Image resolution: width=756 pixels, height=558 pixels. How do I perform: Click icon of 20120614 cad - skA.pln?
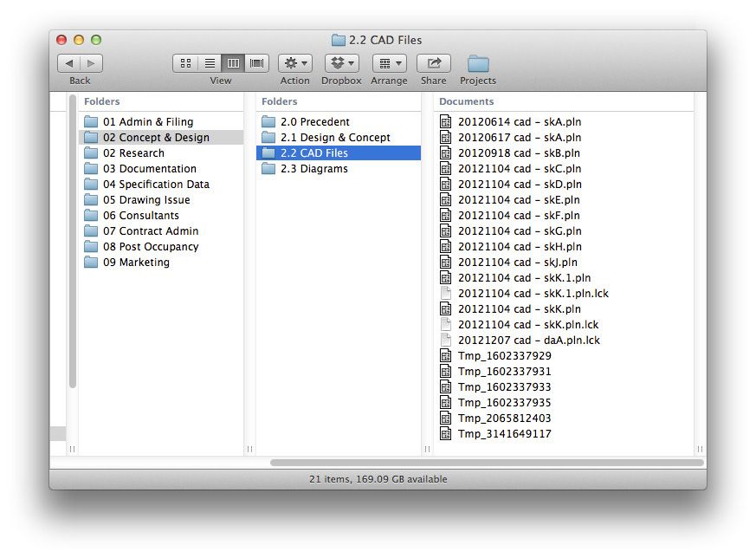[x=446, y=121]
